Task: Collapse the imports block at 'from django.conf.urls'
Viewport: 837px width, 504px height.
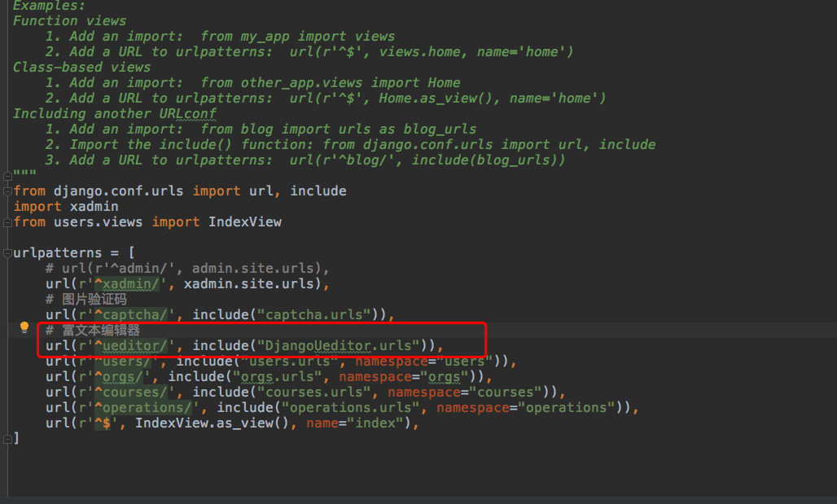Action: click(7, 191)
